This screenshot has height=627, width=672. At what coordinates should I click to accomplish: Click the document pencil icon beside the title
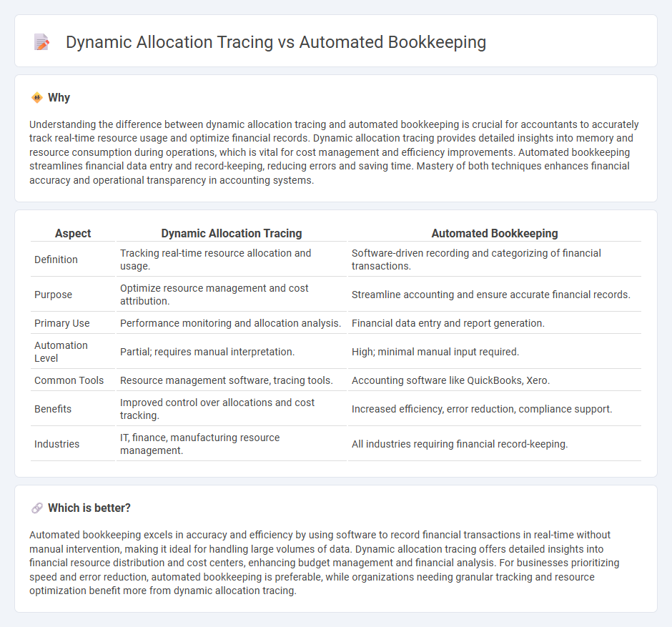point(41,42)
